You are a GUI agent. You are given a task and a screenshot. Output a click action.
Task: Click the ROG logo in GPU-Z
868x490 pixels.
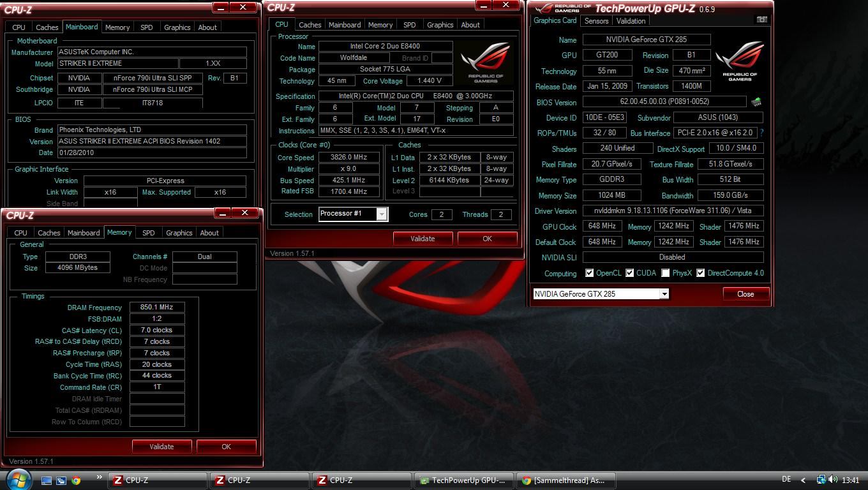(x=740, y=61)
